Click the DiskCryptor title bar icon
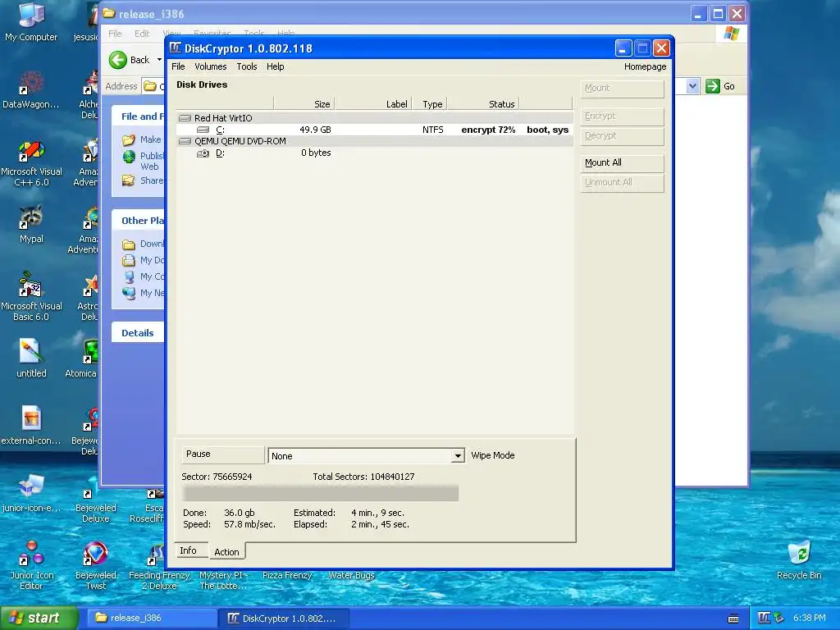 point(176,48)
